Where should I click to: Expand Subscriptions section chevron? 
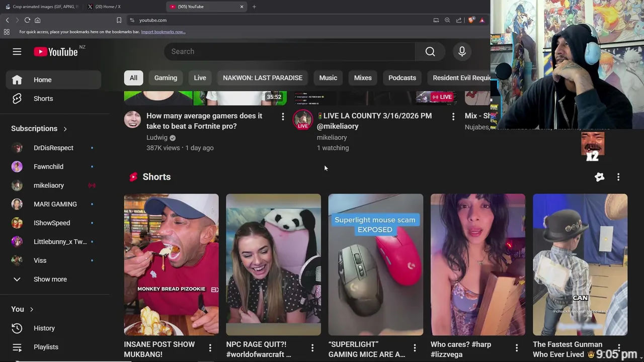[65, 129]
